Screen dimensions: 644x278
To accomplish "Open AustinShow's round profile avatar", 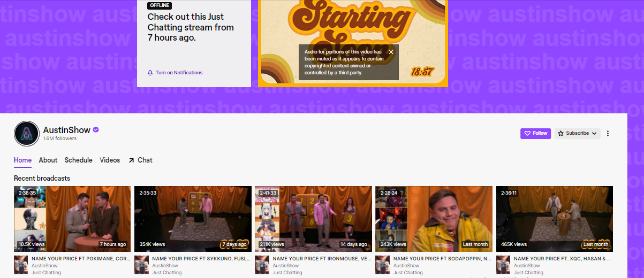I will (x=27, y=134).
